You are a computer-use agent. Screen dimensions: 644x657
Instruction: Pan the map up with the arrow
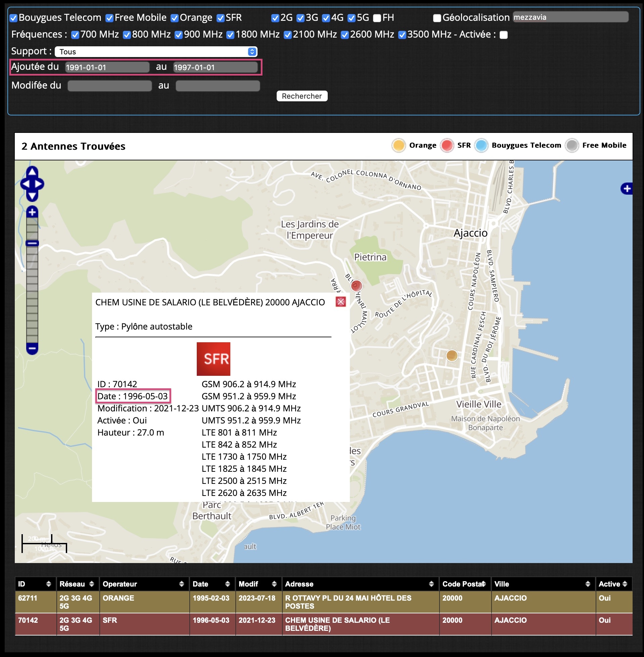click(32, 172)
